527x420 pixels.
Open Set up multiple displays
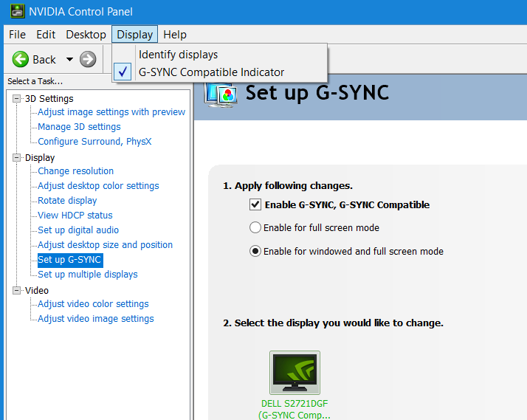click(x=87, y=275)
